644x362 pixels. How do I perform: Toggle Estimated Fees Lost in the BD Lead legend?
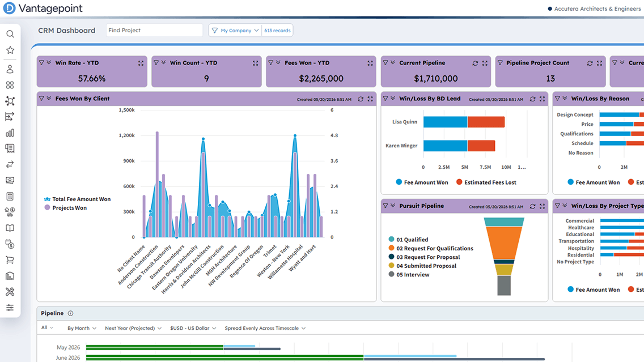click(486, 182)
